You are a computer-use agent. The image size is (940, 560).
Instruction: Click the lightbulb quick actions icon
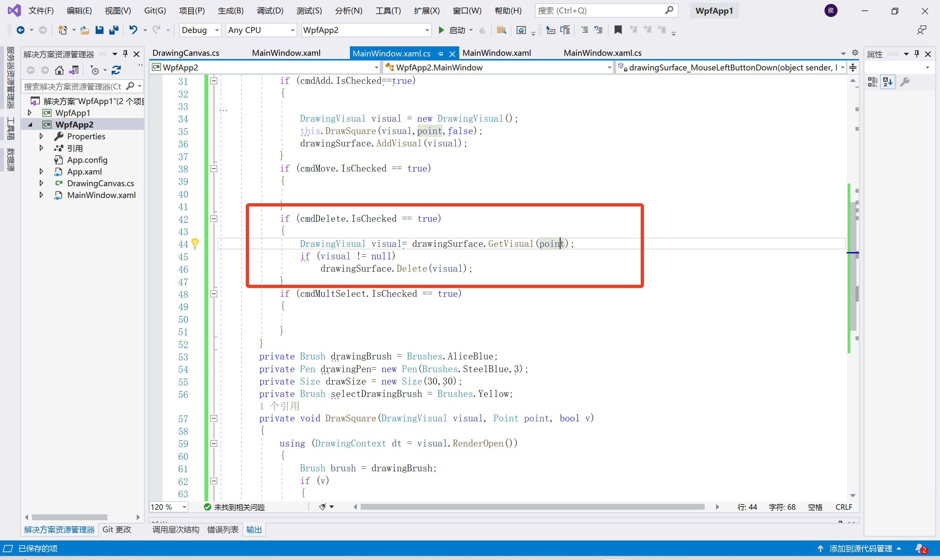pyautogui.click(x=195, y=243)
